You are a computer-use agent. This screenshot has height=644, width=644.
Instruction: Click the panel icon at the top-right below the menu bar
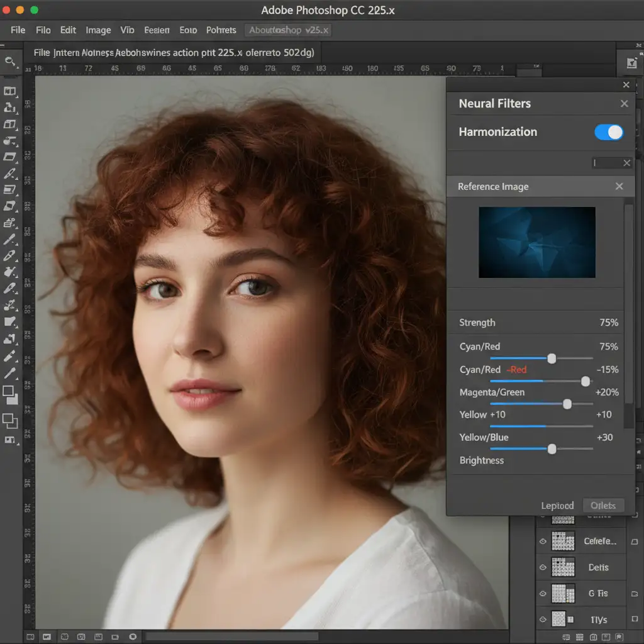[x=631, y=62]
